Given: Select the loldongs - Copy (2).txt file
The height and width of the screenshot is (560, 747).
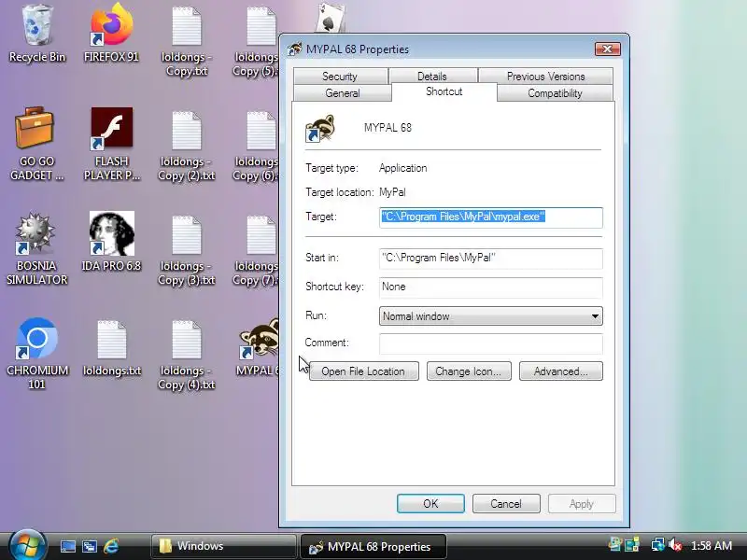Looking at the screenshot, I should pos(186,146).
